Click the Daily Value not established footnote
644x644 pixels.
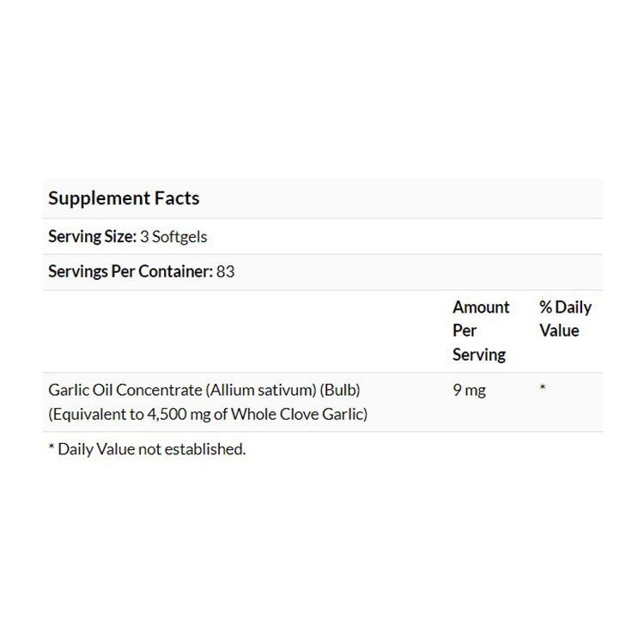tap(147, 449)
